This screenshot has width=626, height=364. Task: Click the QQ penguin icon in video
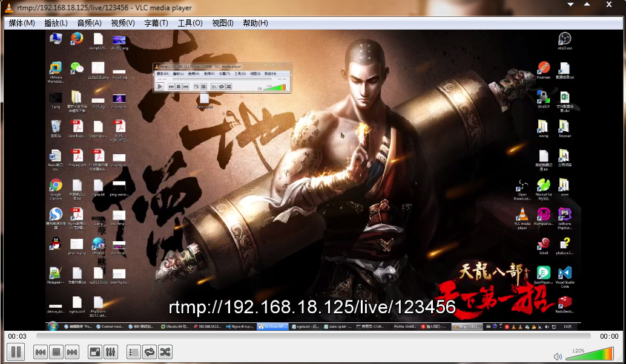56,244
